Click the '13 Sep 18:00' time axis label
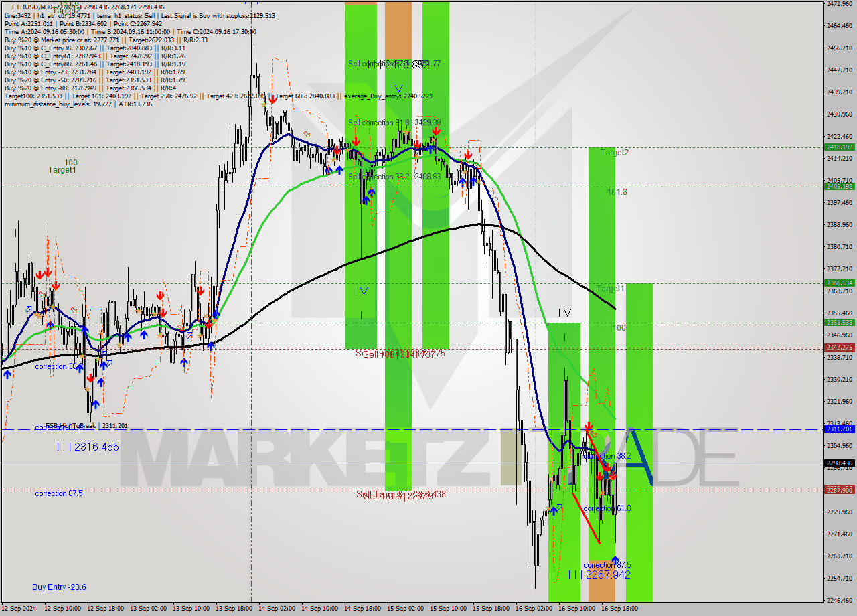Screen dimensions: 857x616 tap(234, 609)
